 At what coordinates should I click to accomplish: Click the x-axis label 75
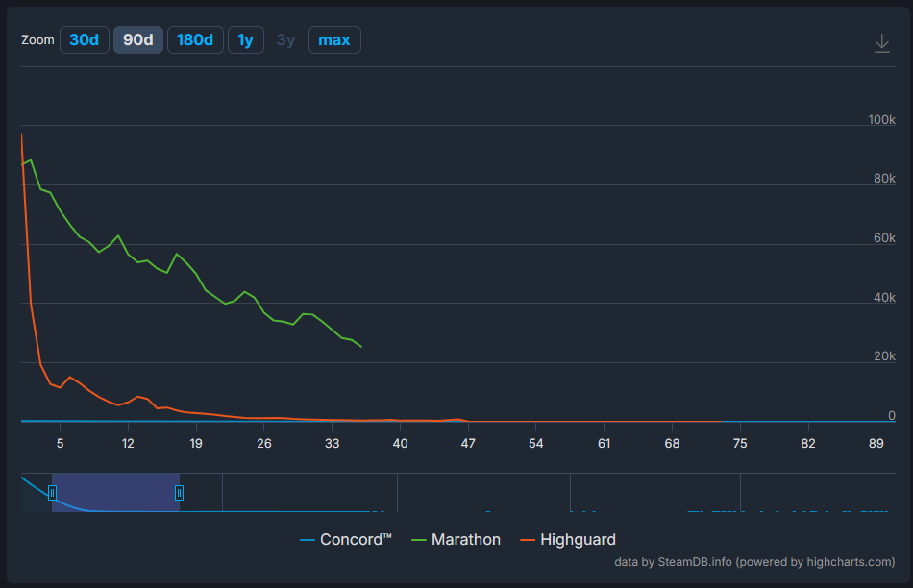click(x=740, y=444)
